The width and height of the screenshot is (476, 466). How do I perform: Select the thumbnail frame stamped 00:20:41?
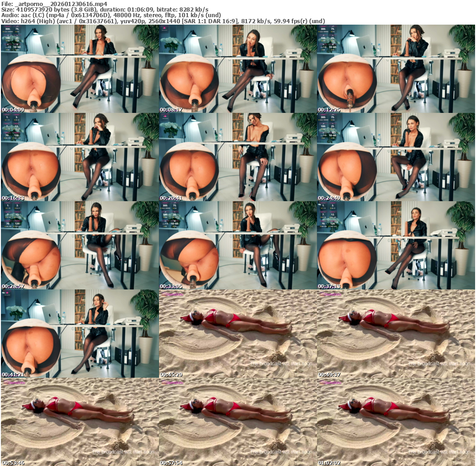[238, 157]
